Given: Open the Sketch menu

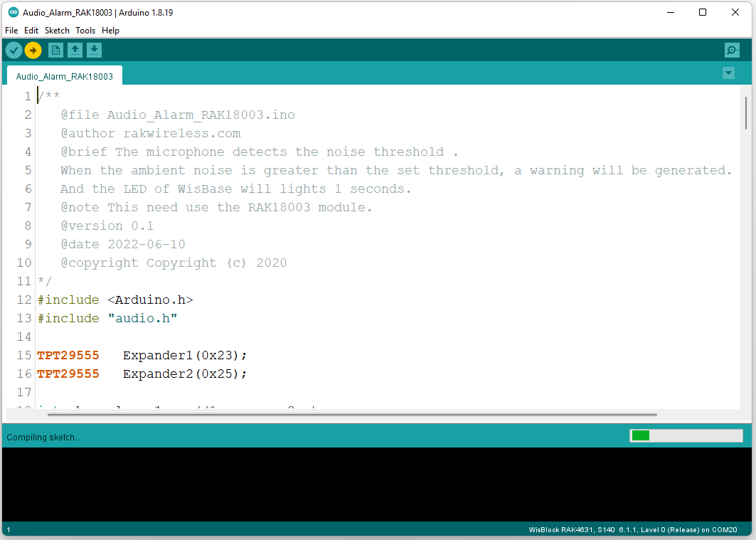Looking at the screenshot, I should point(57,31).
